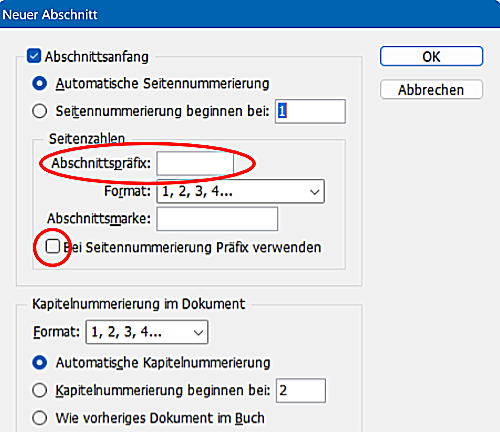Focus the Abschnittspräfix text field
The width and height of the screenshot is (500, 432).
coord(195,163)
